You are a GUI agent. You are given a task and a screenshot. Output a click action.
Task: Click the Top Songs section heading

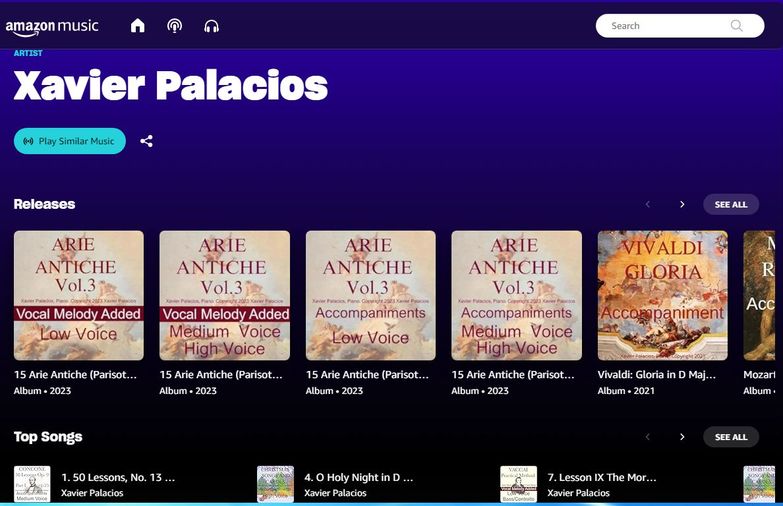(48, 437)
